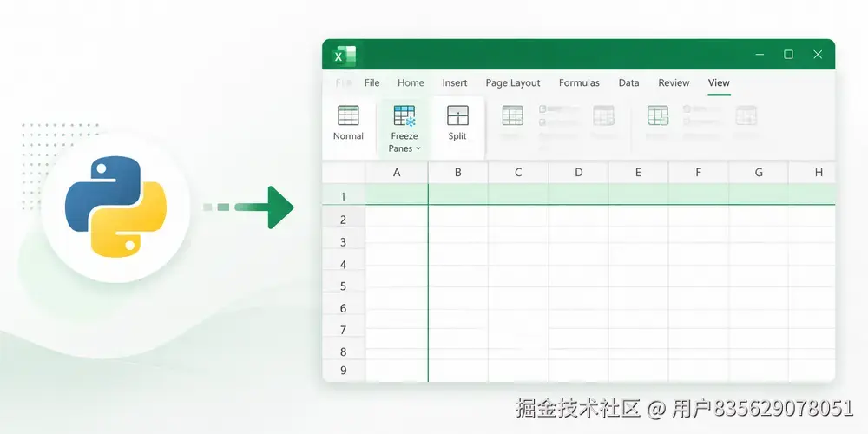This screenshot has height=434, width=868.
Task: Open the Formulas tab
Action: coord(579,83)
